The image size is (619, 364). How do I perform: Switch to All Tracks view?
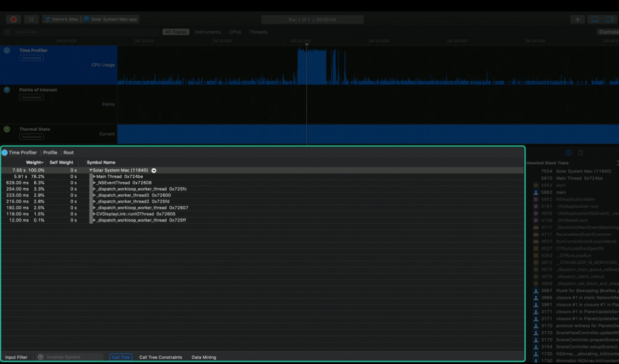(x=176, y=32)
